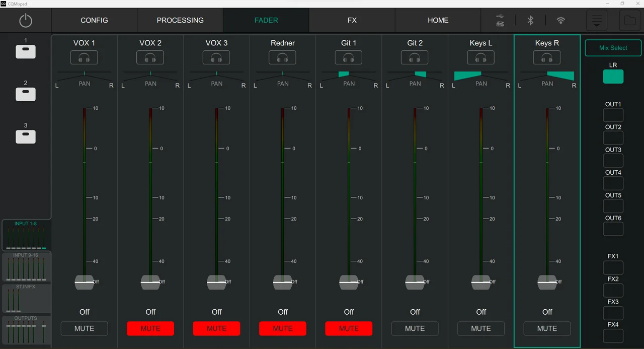This screenshot has width=644, height=349.
Task: Select the INPUT 9-16 fader bank thumbnail
Action: click(26, 267)
